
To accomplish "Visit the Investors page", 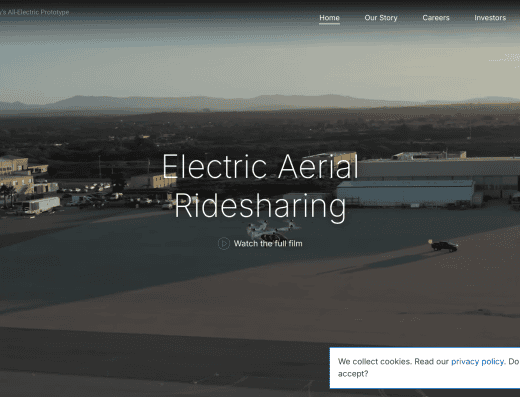I will tap(490, 18).
